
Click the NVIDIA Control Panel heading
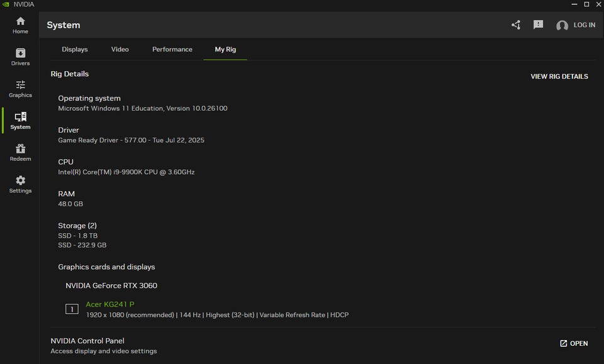point(87,341)
